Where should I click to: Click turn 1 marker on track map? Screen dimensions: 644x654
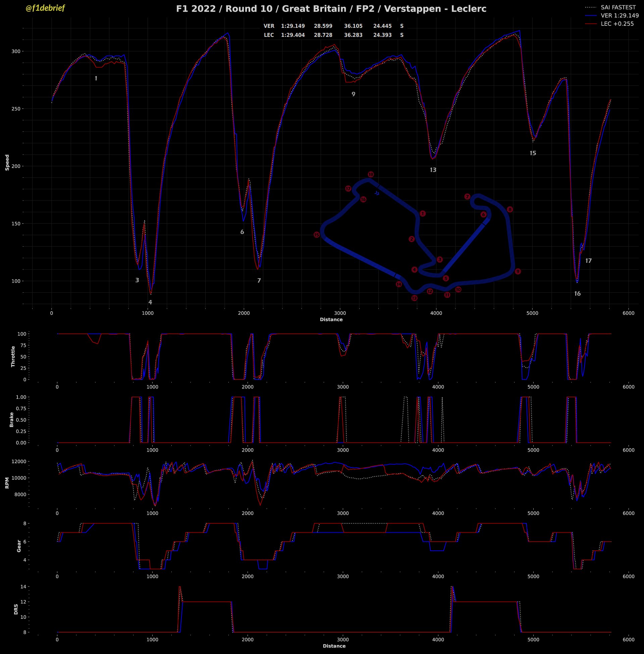pos(422,214)
